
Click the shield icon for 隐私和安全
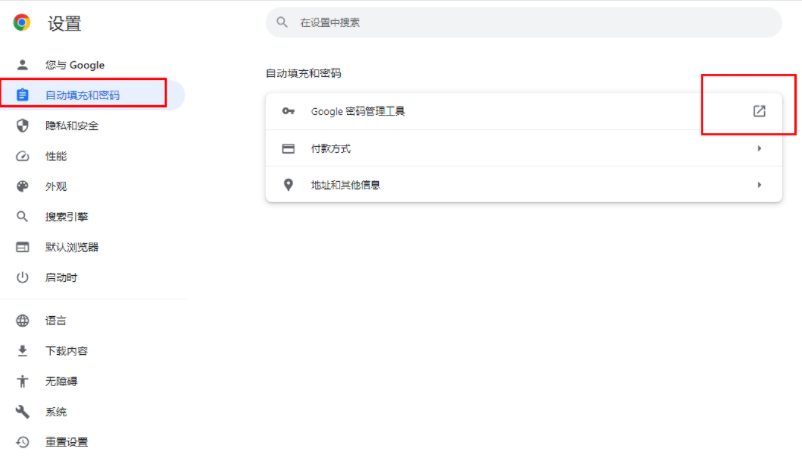click(x=22, y=125)
